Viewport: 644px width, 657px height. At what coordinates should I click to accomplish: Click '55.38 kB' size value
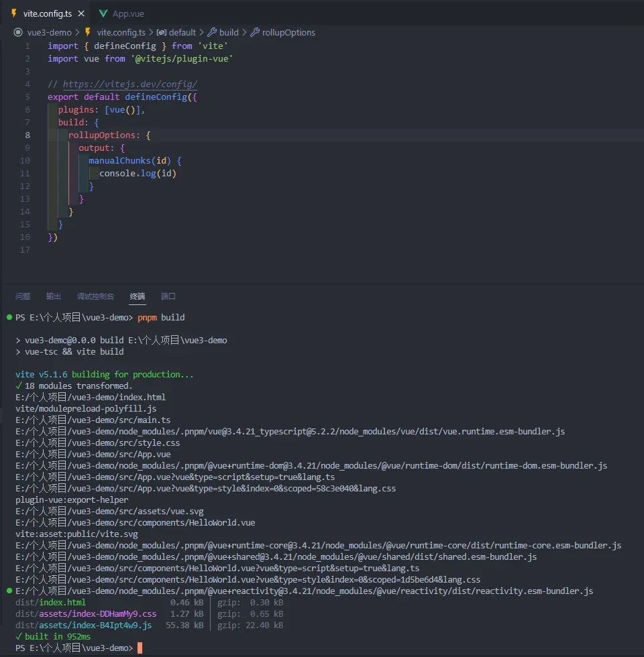point(184,625)
